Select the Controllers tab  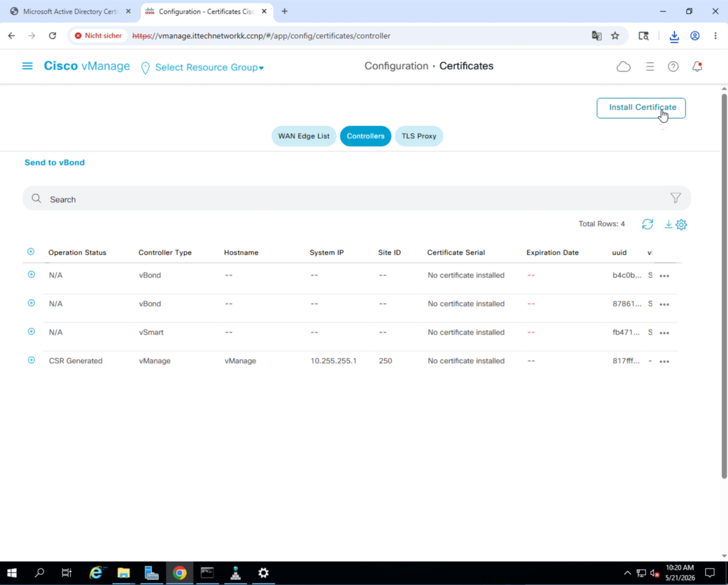365,136
